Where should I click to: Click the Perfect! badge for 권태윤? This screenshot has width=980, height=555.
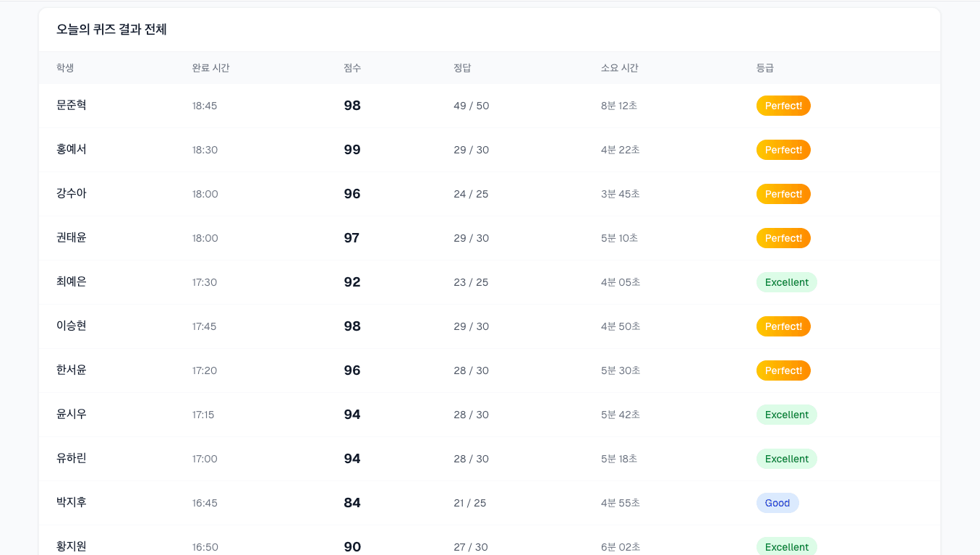783,238
